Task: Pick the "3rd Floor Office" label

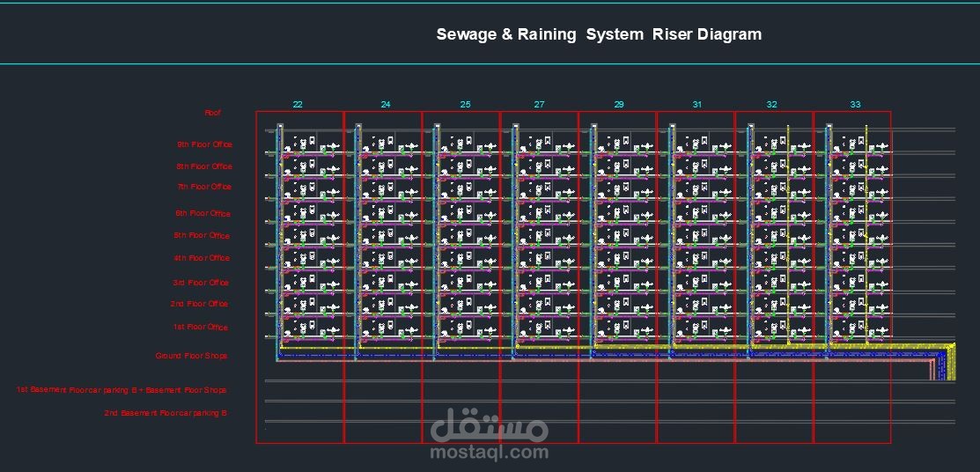Action: (x=201, y=283)
